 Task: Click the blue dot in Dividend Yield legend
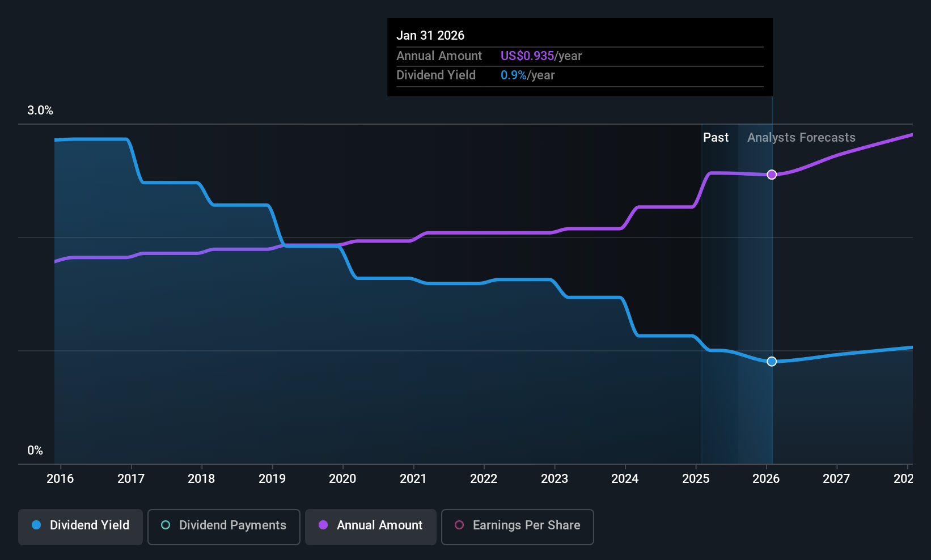pos(36,525)
